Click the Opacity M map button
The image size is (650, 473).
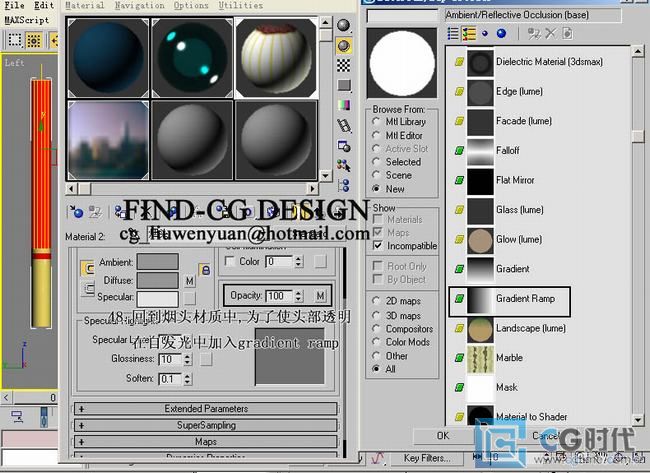320,296
